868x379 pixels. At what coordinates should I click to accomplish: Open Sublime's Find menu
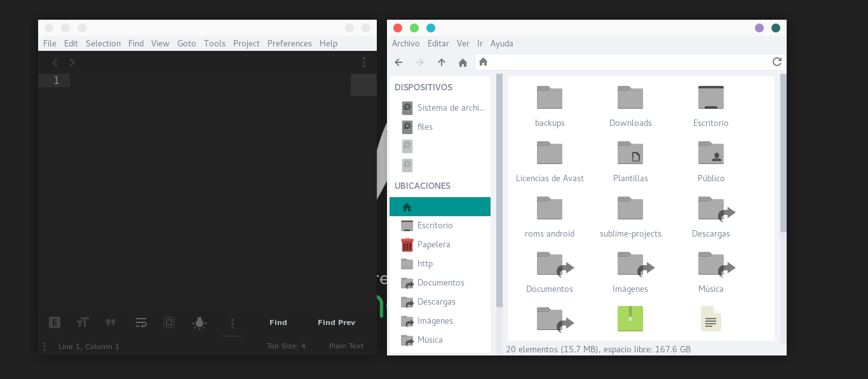(136, 43)
